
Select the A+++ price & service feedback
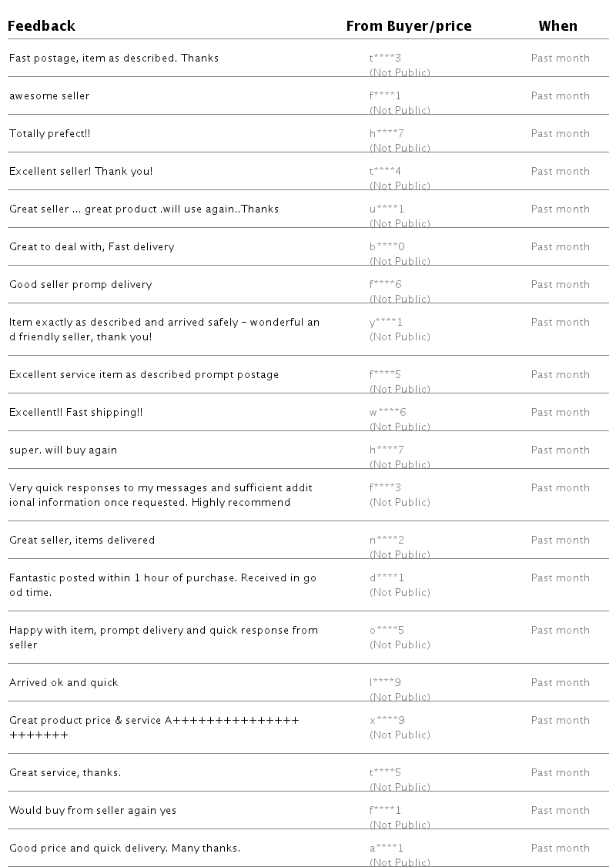tap(154, 728)
